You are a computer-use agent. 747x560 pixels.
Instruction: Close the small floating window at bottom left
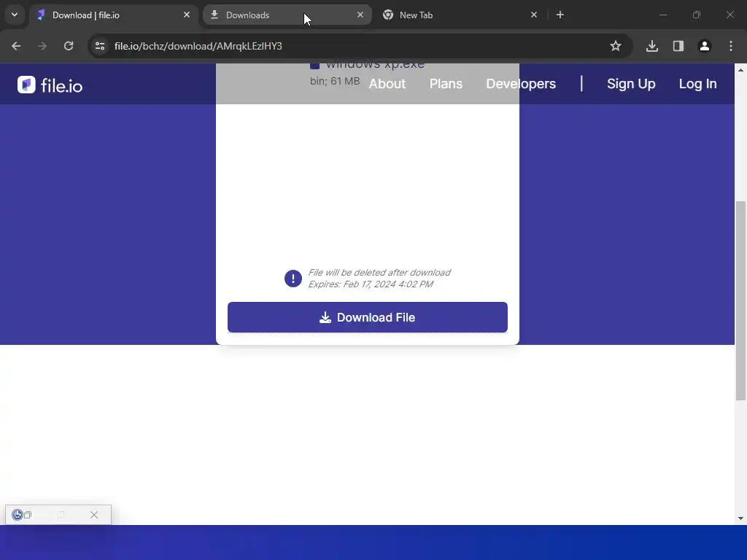coord(94,515)
